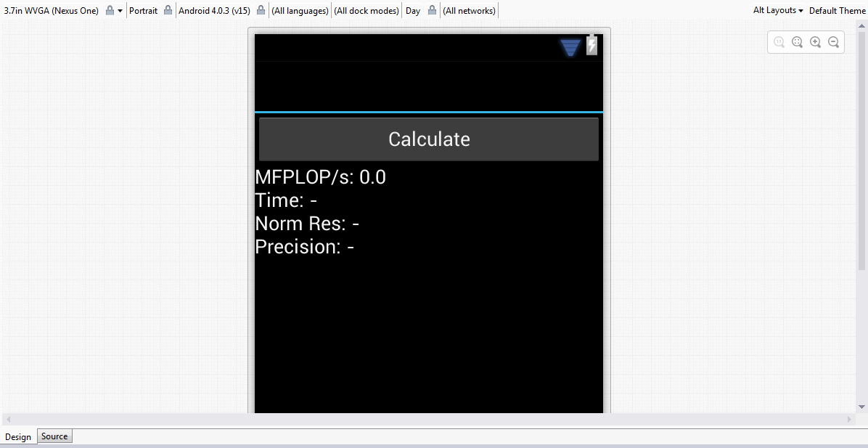Click the battery icon in the preview status bar
Viewport: 868px width, 448px height.
[x=591, y=45]
